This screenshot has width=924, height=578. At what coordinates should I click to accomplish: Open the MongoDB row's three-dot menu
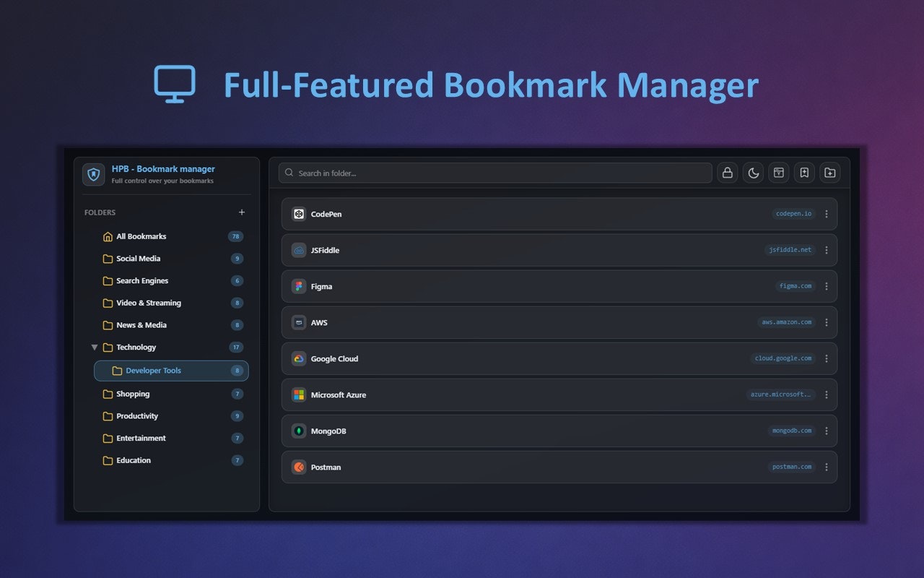click(827, 431)
